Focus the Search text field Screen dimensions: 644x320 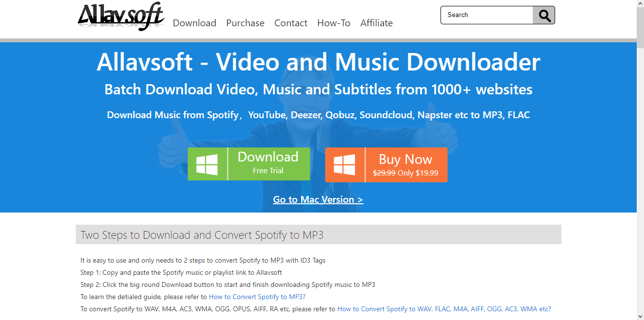tap(487, 15)
